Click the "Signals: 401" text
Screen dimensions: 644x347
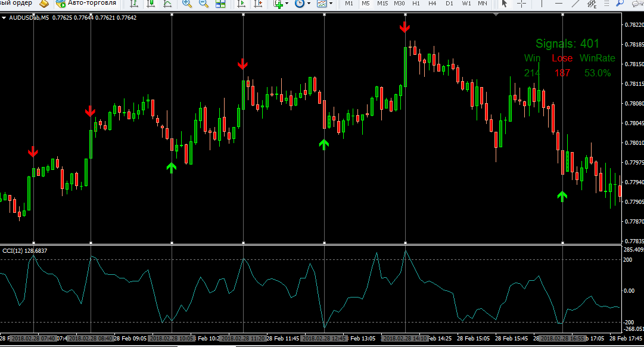click(x=567, y=44)
